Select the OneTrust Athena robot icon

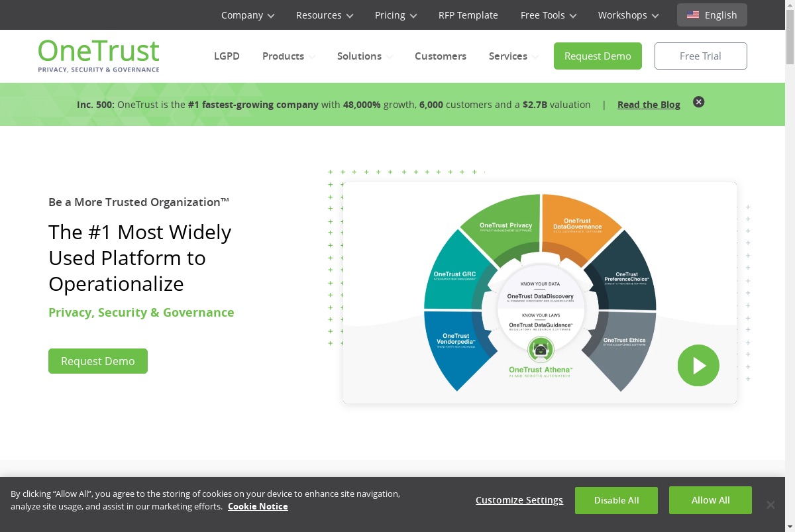click(541, 350)
